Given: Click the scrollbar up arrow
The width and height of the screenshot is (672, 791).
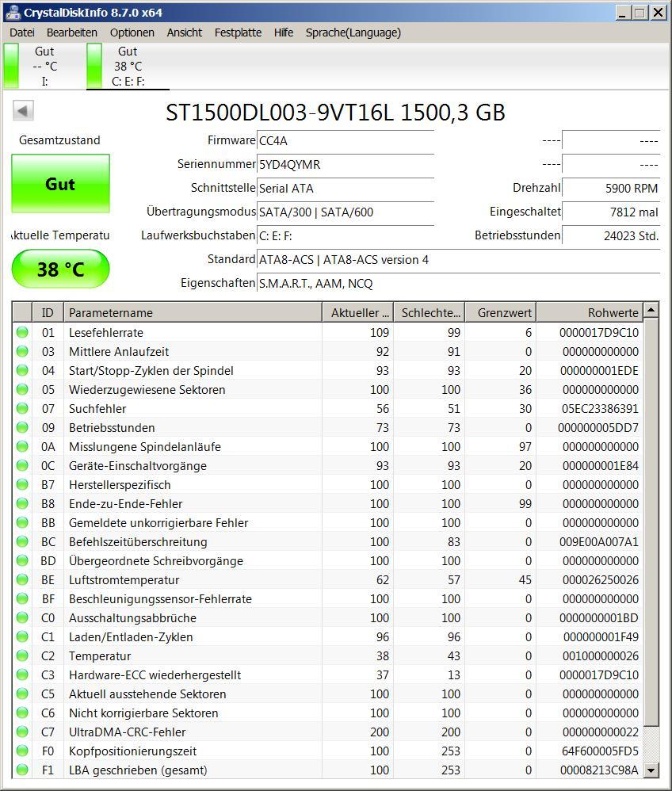Looking at the screenshot, I should [x=651, y=310].
